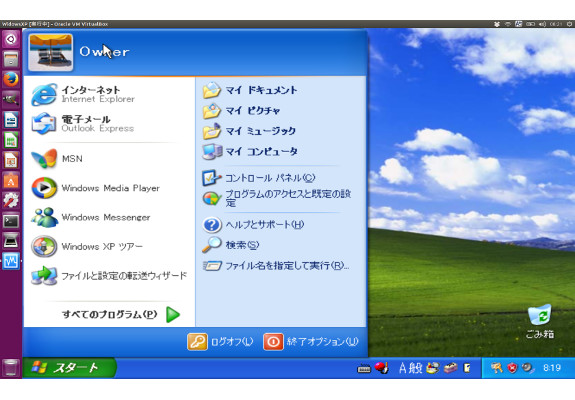Viewport: 575px width, 400px height.
Task: Open LibreOffice Impress in launcher
Action: (11, 160)
